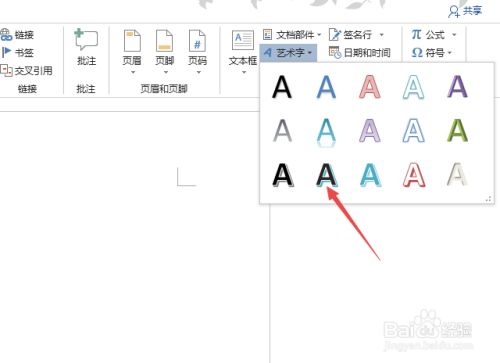500x363 pixels.
Task: Choose the green WordArt style
Action: tap(457, 130)
